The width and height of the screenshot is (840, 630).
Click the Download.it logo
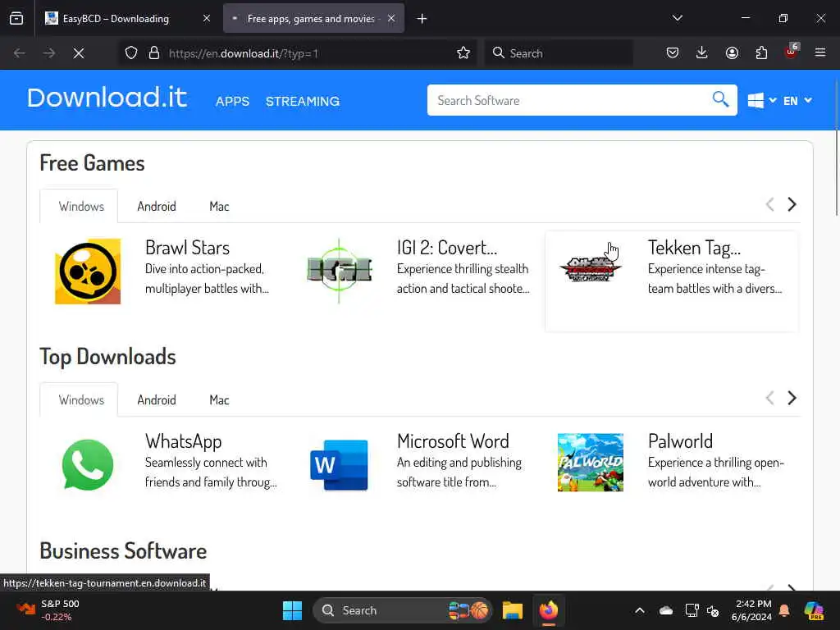click(x=107, y=98)
